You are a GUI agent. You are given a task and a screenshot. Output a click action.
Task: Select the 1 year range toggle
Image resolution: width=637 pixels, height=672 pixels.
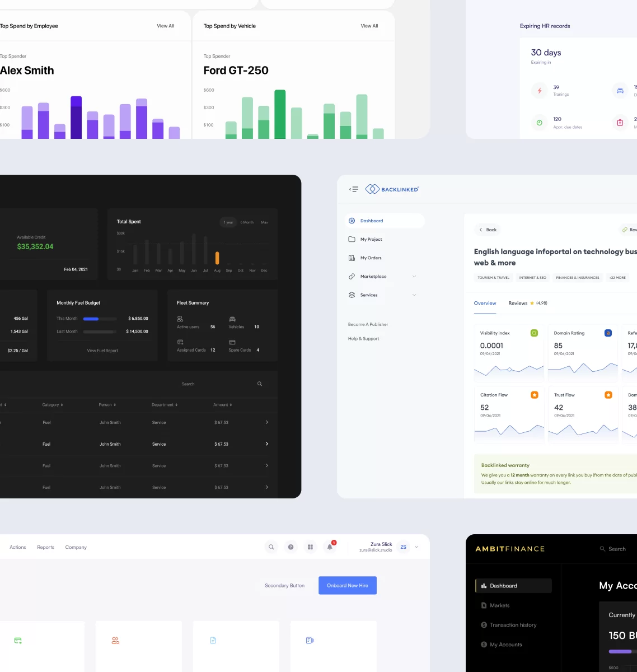click(228, 222)
